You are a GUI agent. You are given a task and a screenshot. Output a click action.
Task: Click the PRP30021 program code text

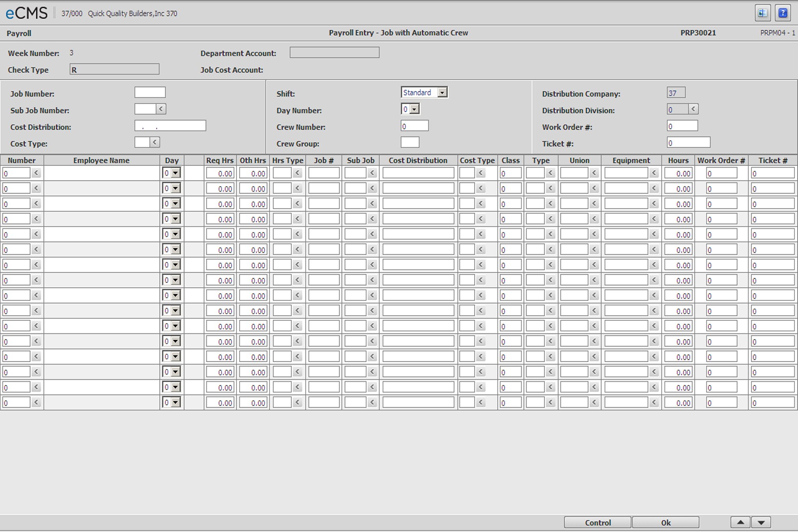[698, 33]
